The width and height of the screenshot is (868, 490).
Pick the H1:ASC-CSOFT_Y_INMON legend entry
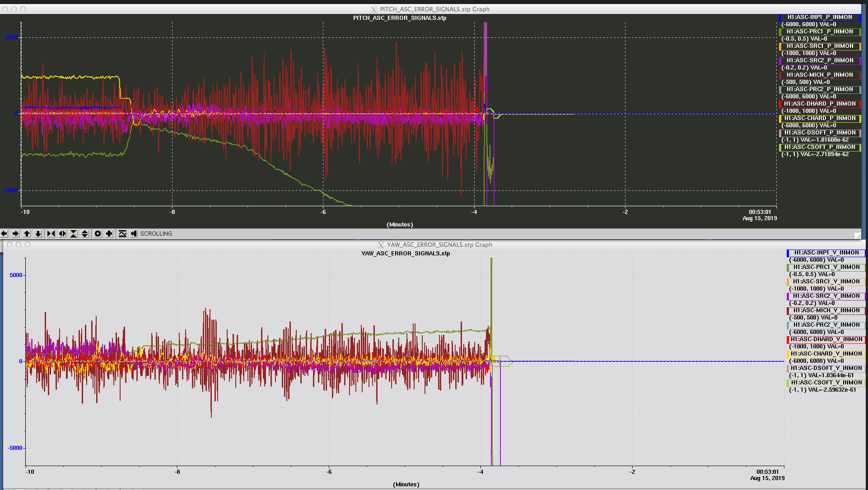[x=826, y=383]
